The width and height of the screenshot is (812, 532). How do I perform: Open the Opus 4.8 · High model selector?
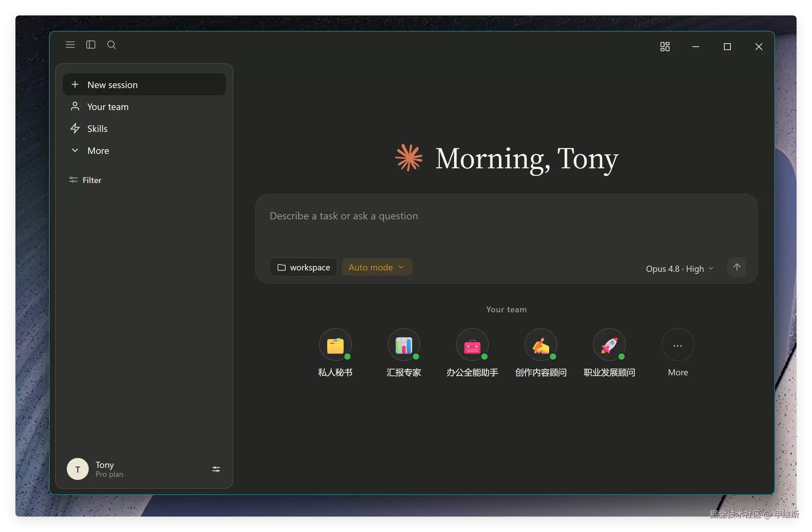[x=680, y=269]
